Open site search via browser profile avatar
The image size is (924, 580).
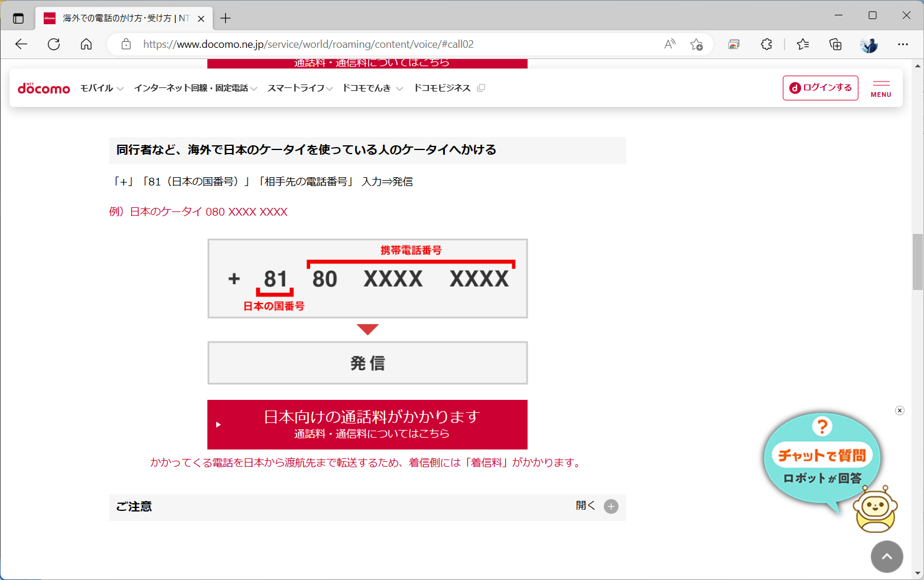click(868, 44)
